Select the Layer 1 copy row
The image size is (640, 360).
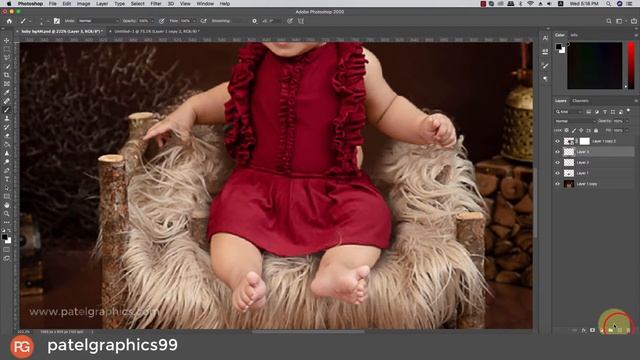coord(593,184)
